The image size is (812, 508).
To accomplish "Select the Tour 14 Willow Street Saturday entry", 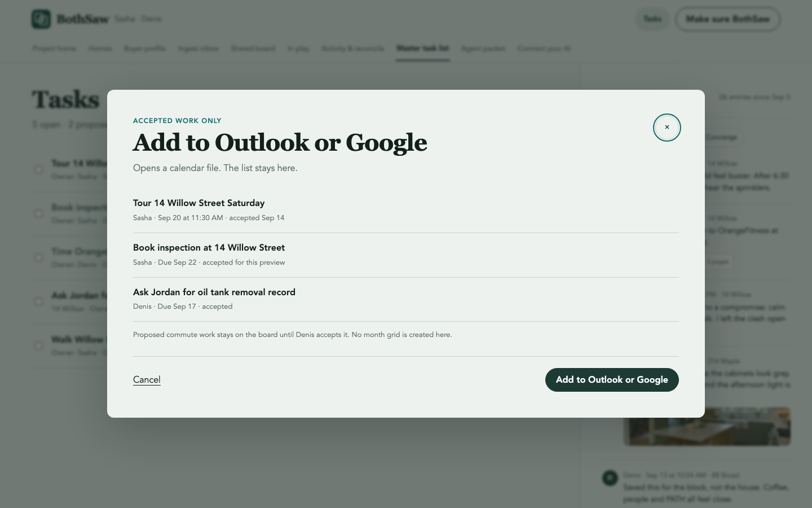I will point(406,211).
